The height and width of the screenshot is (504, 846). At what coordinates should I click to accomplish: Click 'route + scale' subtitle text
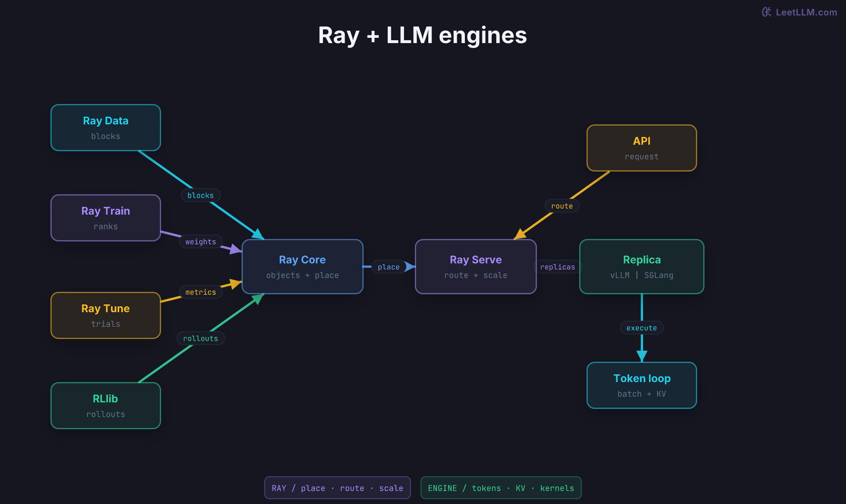(x=476, y=275)
